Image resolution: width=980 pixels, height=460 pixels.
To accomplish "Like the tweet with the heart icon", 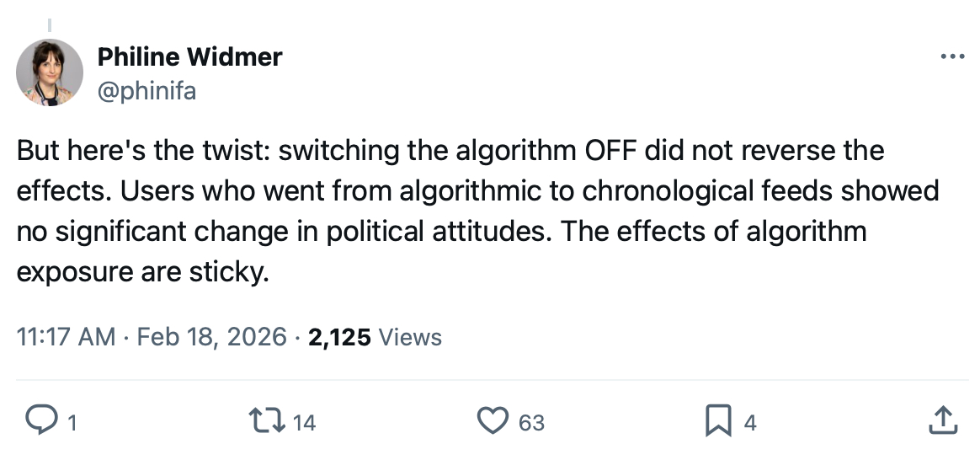I will pos(493,420).
